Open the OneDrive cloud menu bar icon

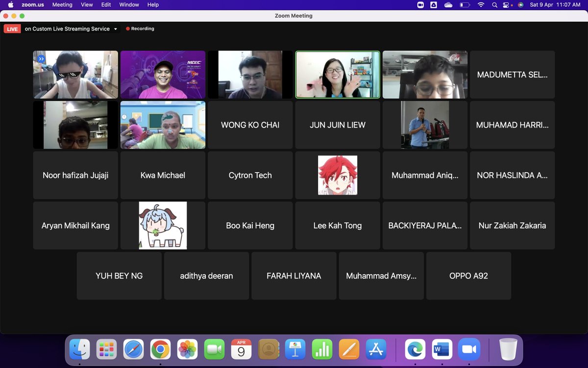448,4
